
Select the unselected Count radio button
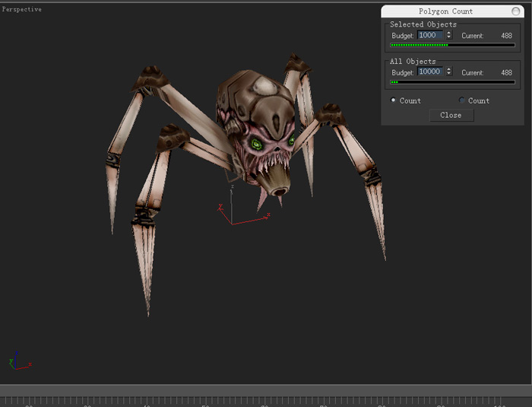[461, 100]
